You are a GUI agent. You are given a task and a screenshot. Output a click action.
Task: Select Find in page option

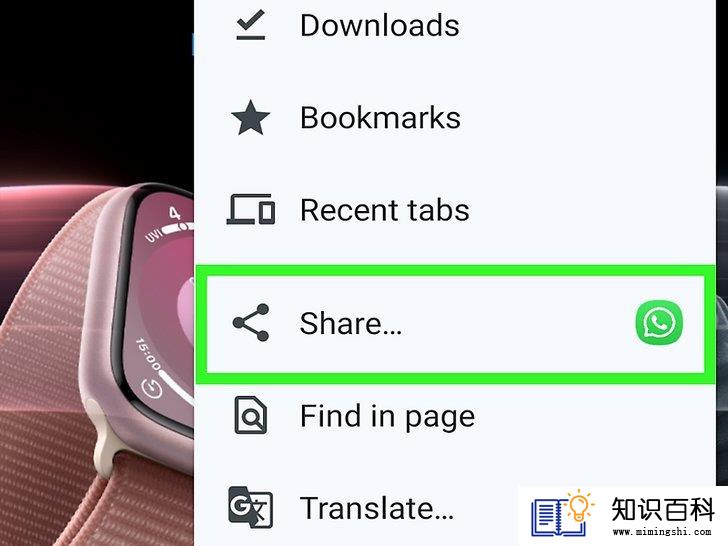(455, 416)
